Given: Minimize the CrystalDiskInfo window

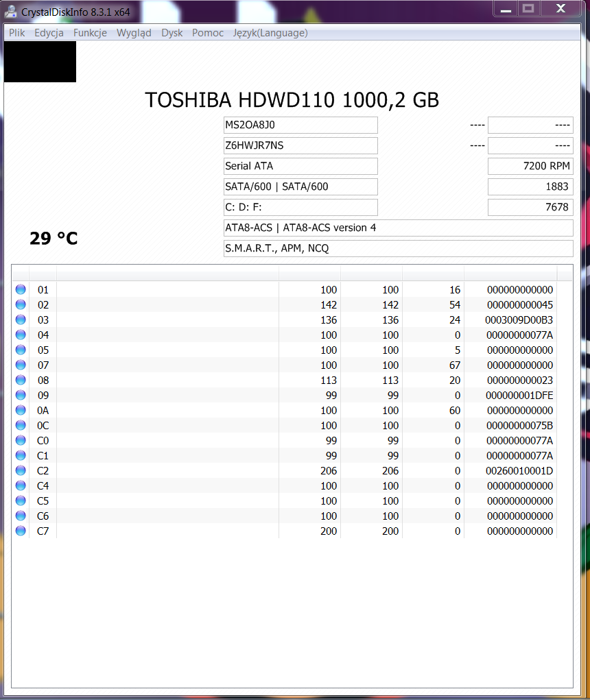Looking at the screenshot, I should coord(506,9).
